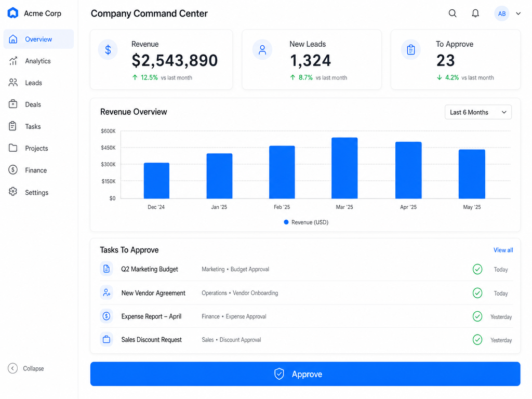Open Settings from sidebar
The height and width of the screenshot is (399, 532).
[x=38, y=192]
